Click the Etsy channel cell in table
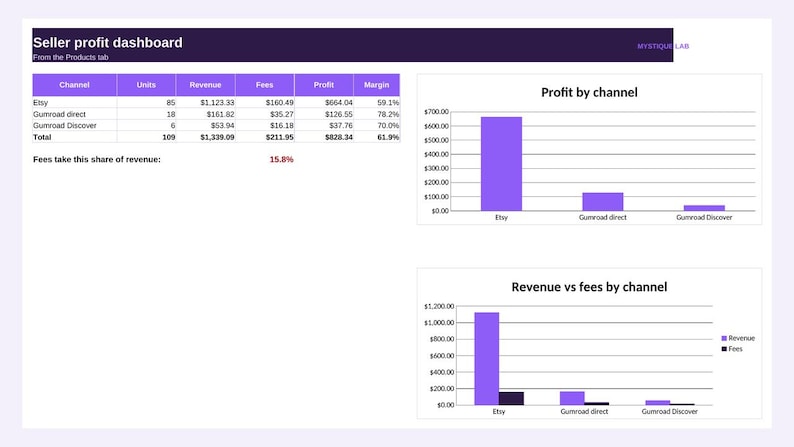 [74, 102]
